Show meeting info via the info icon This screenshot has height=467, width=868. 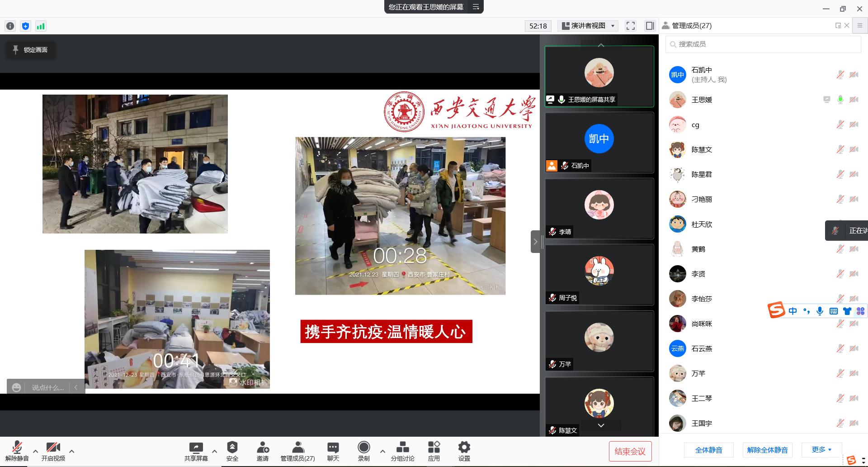tap(10, 26)
